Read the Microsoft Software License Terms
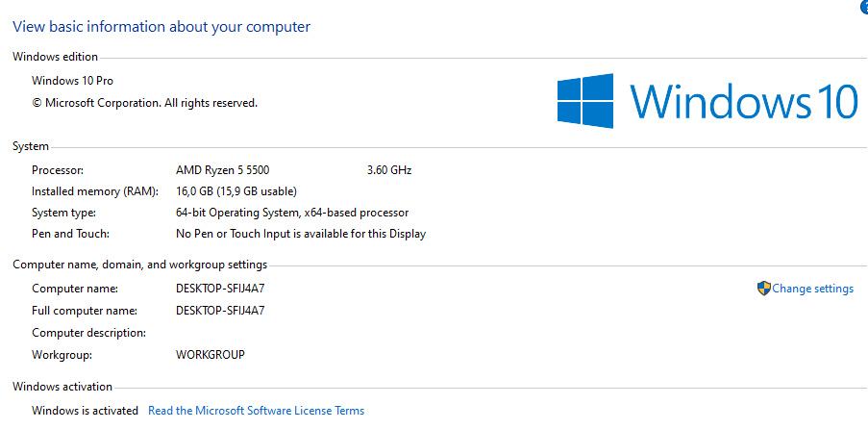This screenshot has width=868, height=429. coord(256,411)
